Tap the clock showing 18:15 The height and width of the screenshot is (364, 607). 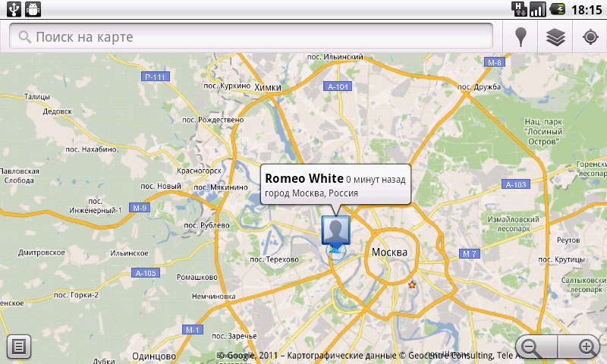click(x=586, y=10)
